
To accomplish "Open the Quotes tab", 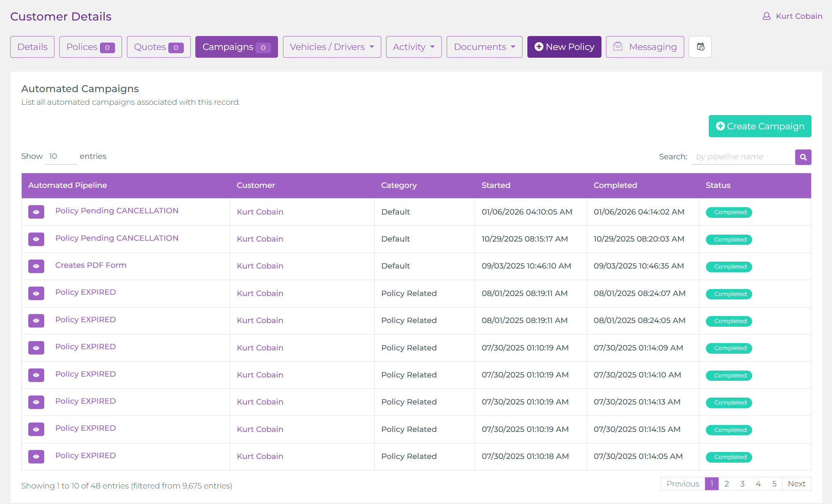I will click(x=158, y=47).
